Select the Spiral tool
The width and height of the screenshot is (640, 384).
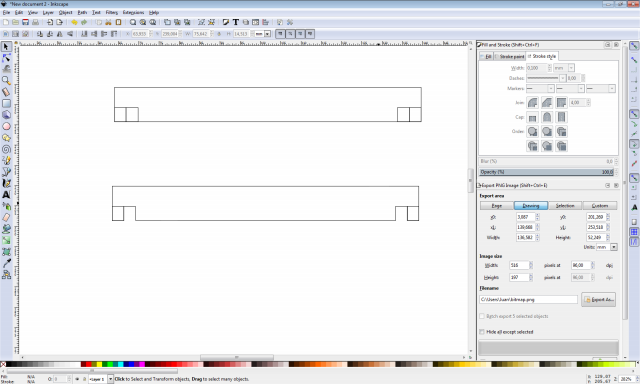click(x=6, y=149)
